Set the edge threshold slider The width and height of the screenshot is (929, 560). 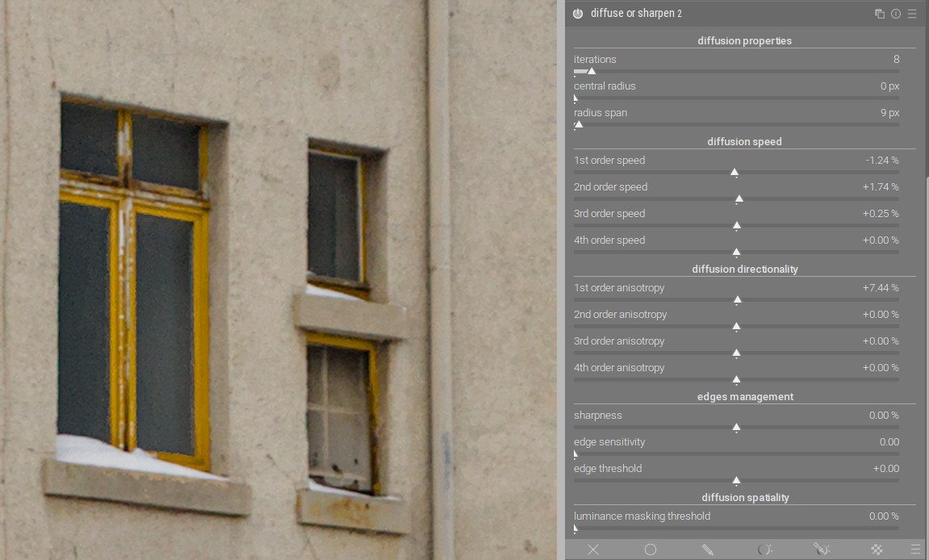[x=736, y=481]
